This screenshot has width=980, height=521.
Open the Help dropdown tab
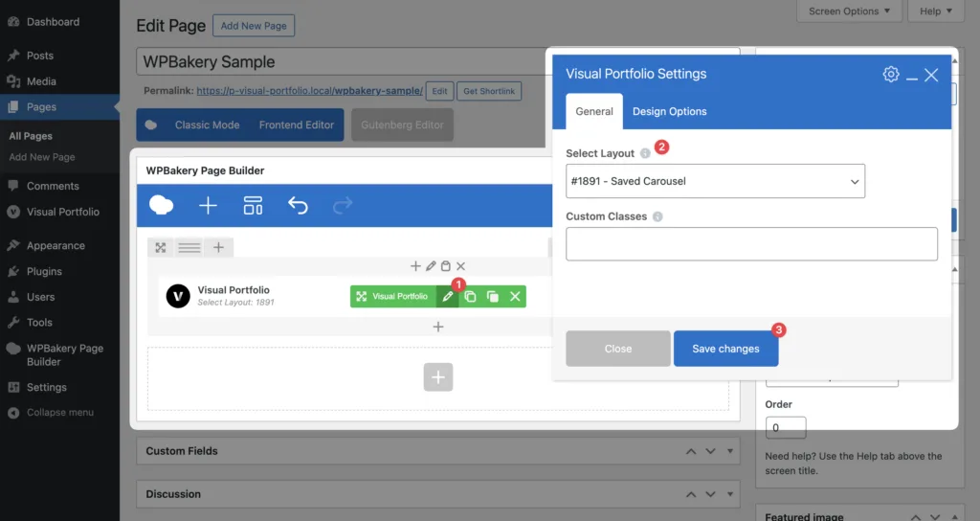[936, 11]
